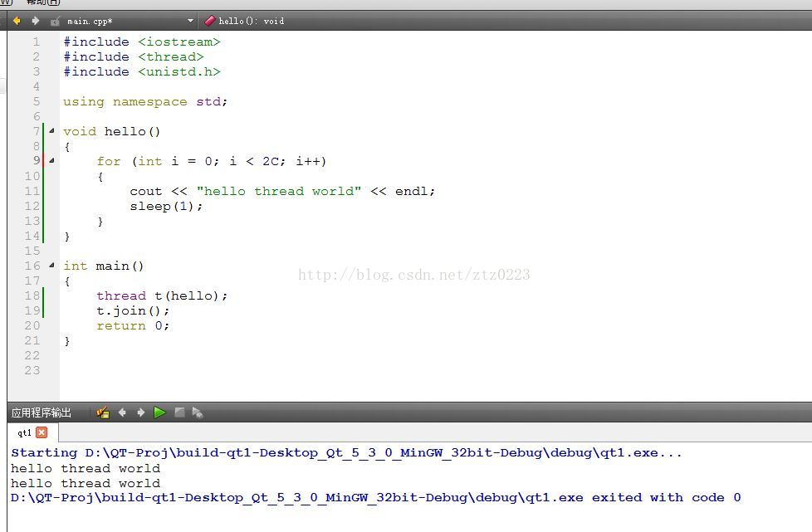Click on using namespace std; line
The image size is (812, 532).
(x=145, y=101)
